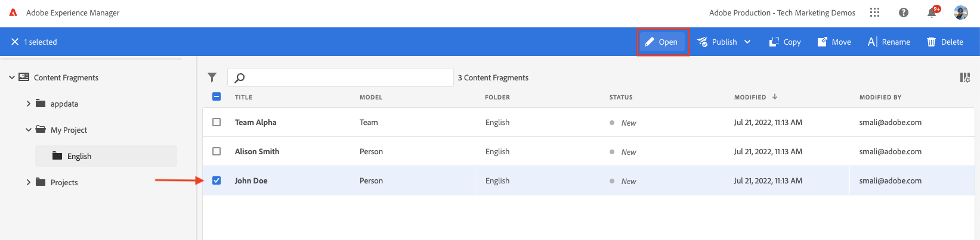Select the English folder in tree
The width and height of the screenshot is (980, 240).
79,156
